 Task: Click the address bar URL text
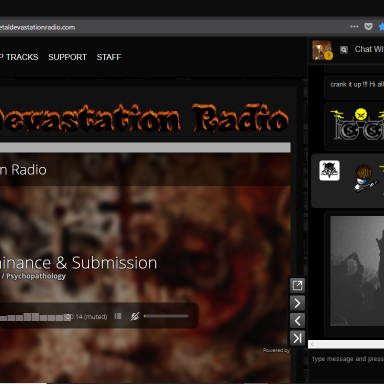tap(37, 27)
